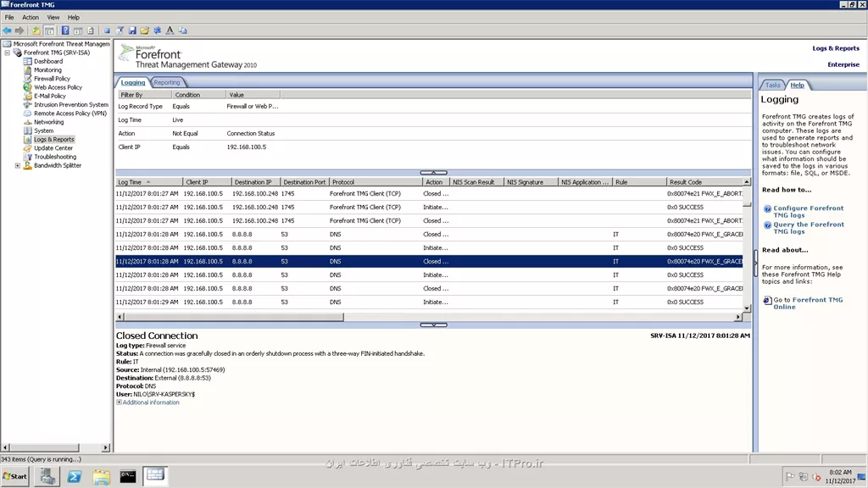Viewport: 868px width, 488px height.
Task: Collapse details pane with lower splitter arrow
Action: 433,324
